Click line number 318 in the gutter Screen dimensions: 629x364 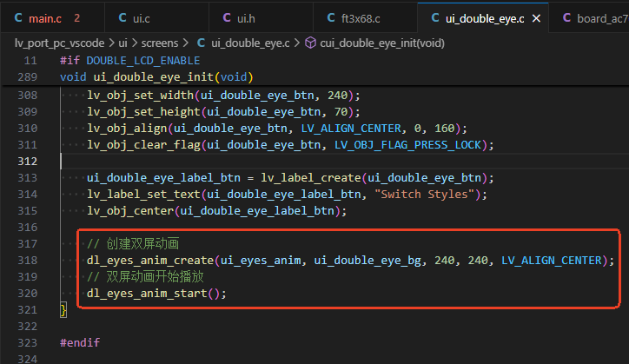[27, 260]
